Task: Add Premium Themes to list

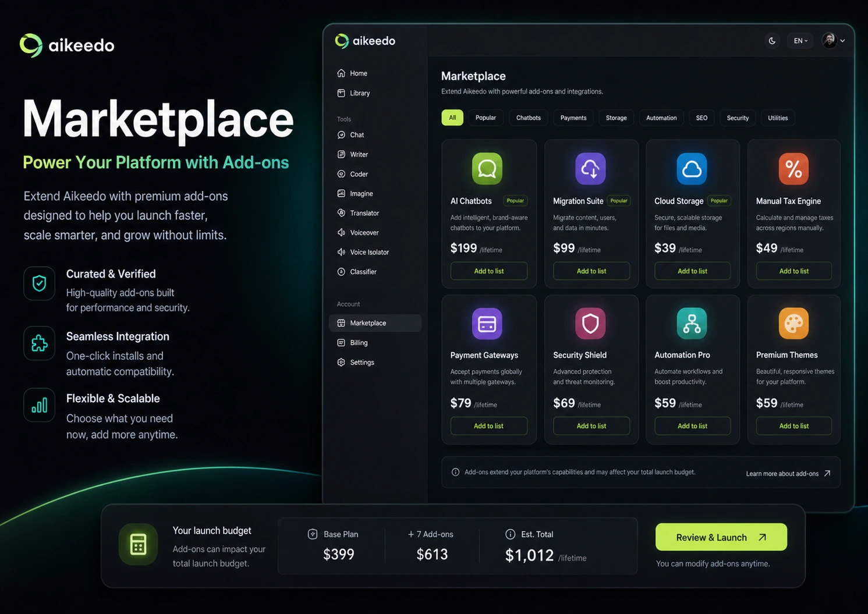Action: click(794, 426)
